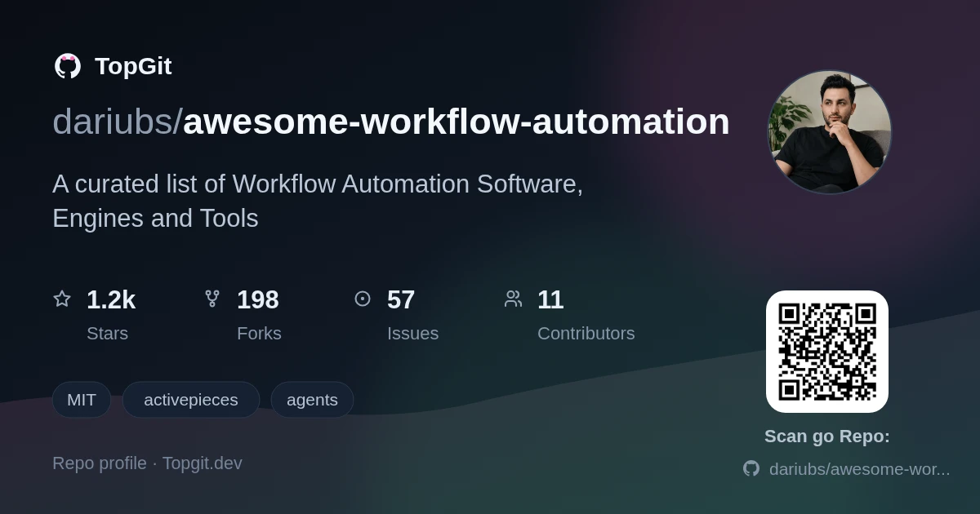This screenshot has height=514, width=980.
Task: Select the activepieces topic tag
Action: [x=191, y=400]
